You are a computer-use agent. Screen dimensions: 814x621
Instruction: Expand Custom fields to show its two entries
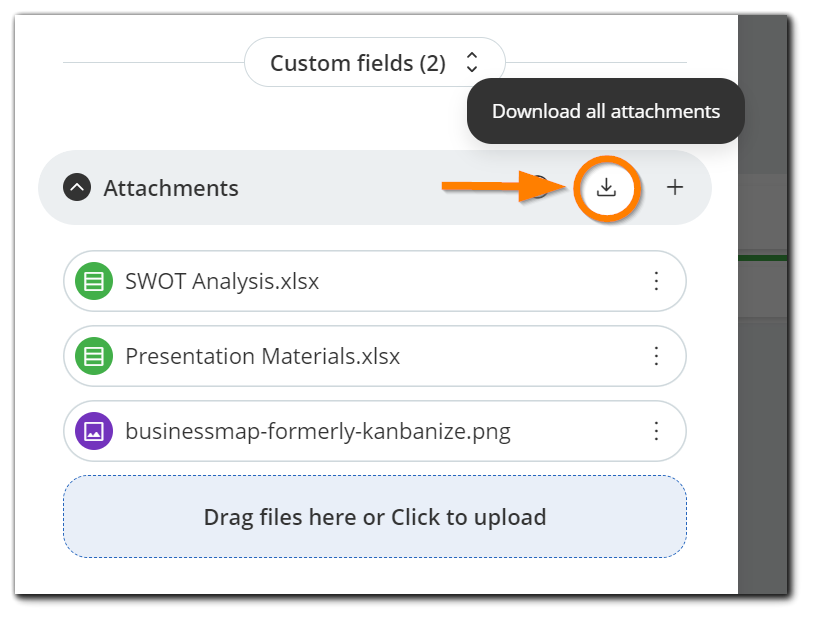click(x=470, y=62)
